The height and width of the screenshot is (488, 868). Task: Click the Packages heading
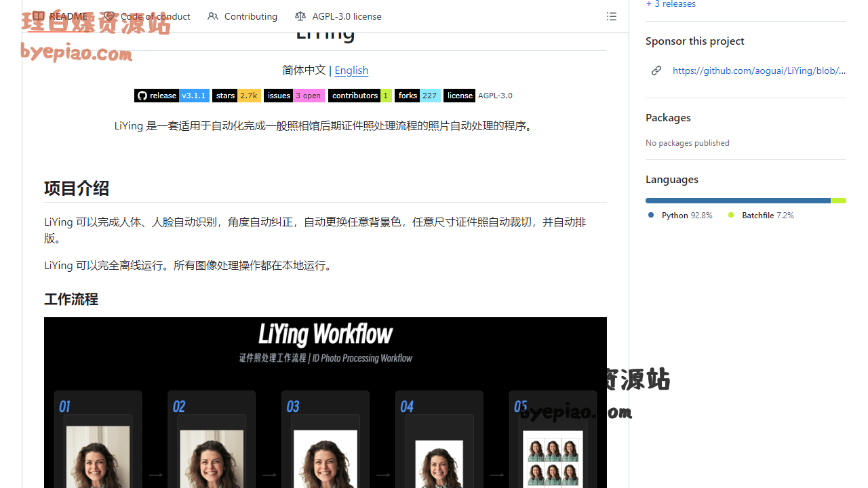click(668, 117)
